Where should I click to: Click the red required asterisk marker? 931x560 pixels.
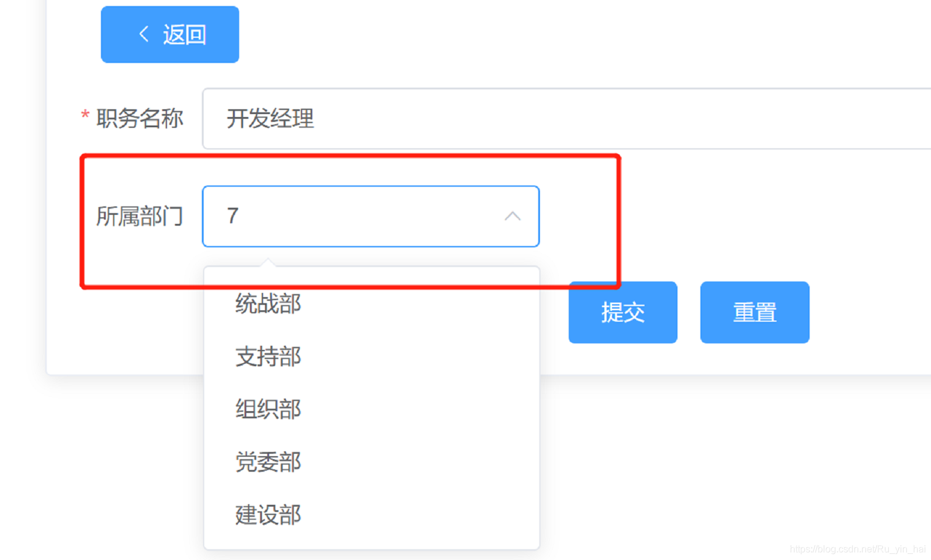coord(85,115)
